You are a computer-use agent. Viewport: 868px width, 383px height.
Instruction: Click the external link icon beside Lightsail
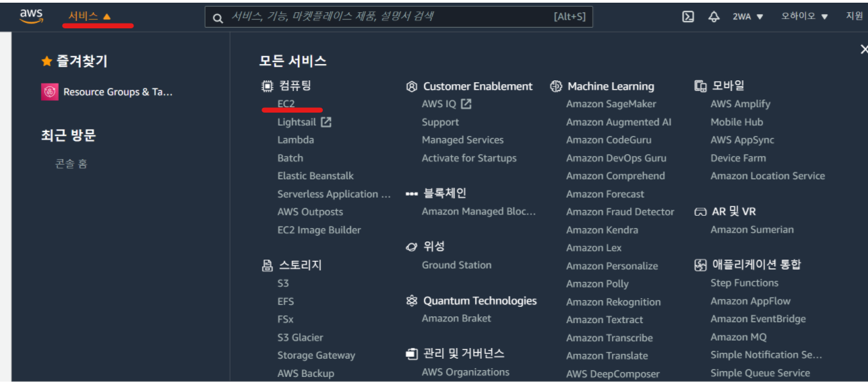click(326, 122)
